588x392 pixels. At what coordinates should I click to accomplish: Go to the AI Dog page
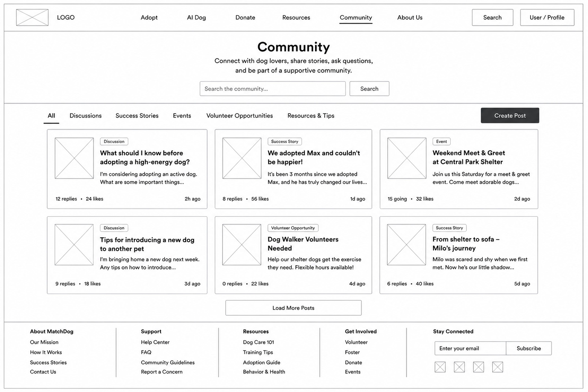pyautogui.click(x=196, y=17)
